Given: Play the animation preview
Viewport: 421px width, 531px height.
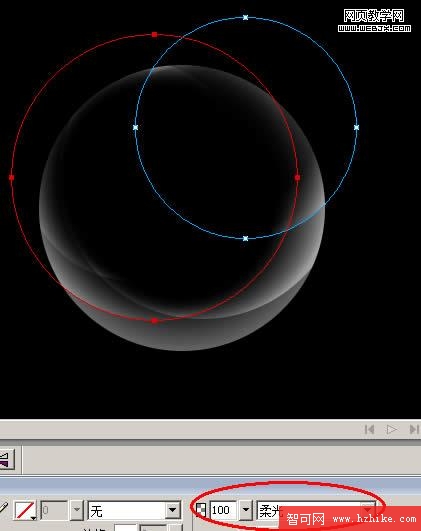Looking at the screenshot, I should [x=392, y=430].
